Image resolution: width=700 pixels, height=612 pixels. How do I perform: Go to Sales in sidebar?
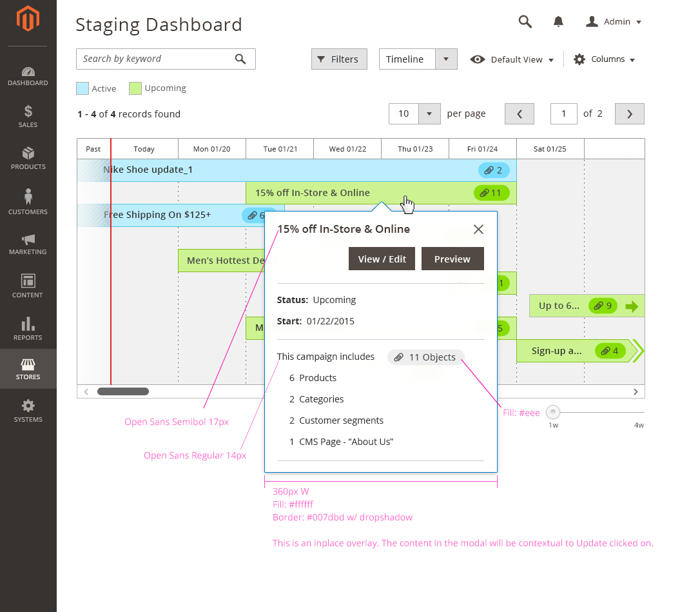[x=28, y=117]
